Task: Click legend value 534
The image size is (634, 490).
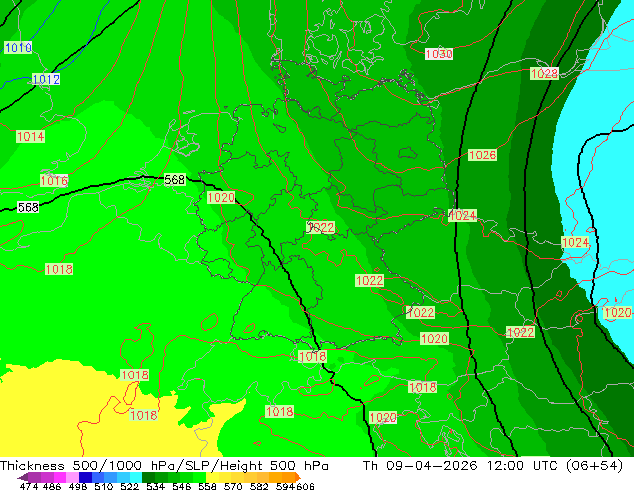Action: [x=155, y=486]
